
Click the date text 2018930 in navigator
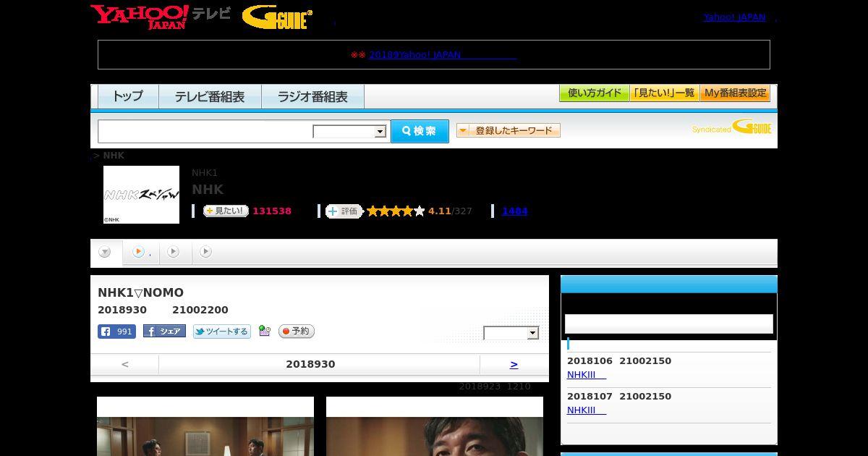(310, 364)
